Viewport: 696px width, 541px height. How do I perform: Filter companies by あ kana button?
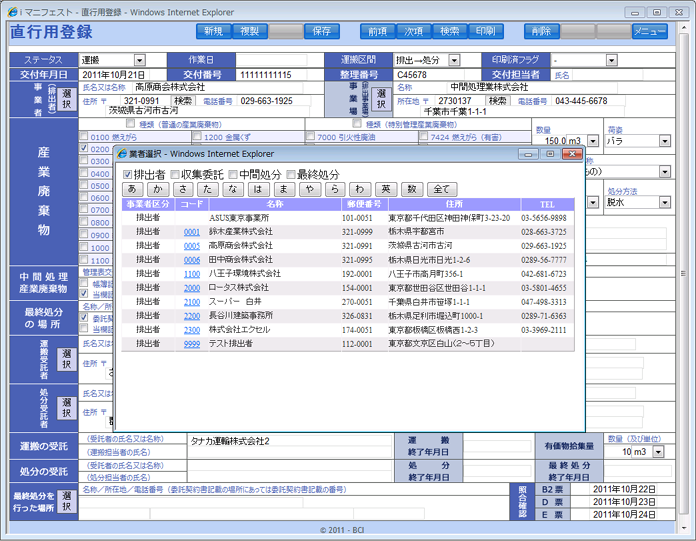coord(132,190)
